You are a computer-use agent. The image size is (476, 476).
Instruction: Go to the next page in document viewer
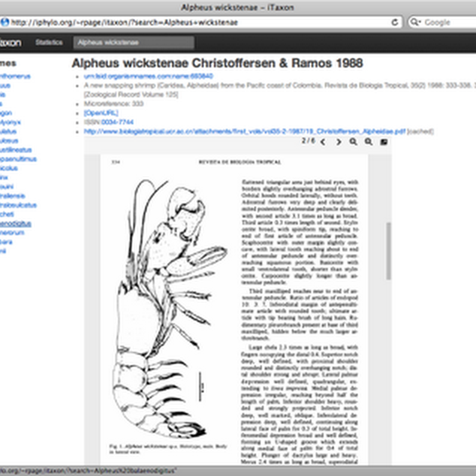coord(339,142)
